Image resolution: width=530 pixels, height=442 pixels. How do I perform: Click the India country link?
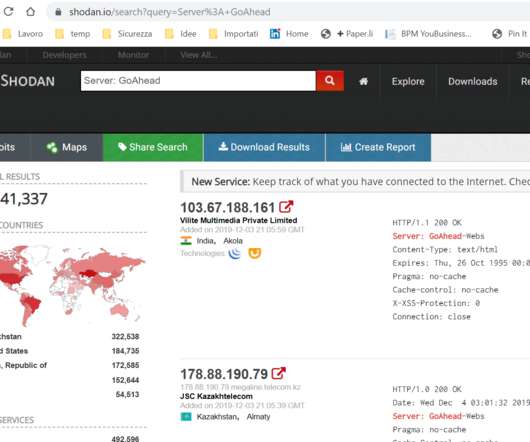click(x=206, y=241)
